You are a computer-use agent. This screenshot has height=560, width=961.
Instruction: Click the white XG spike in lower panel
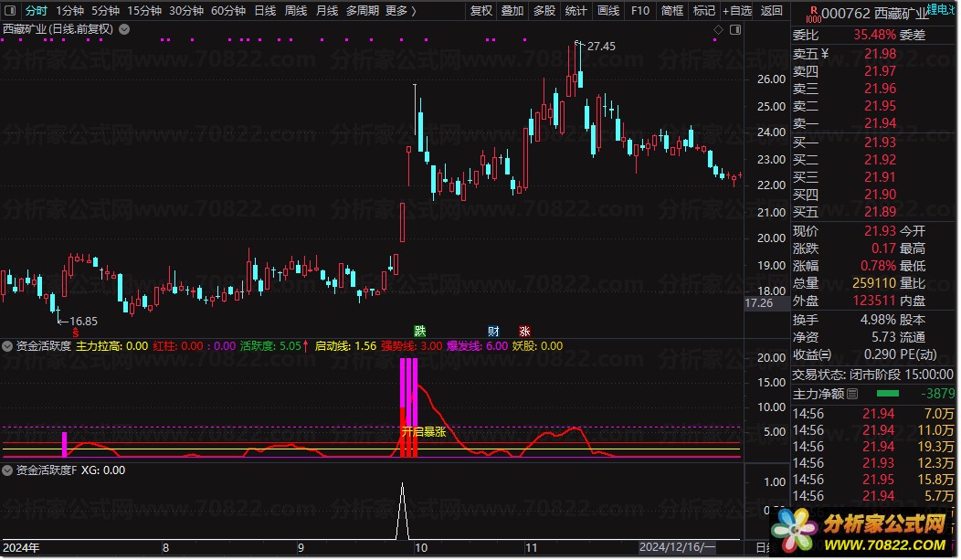coord(402,512)
